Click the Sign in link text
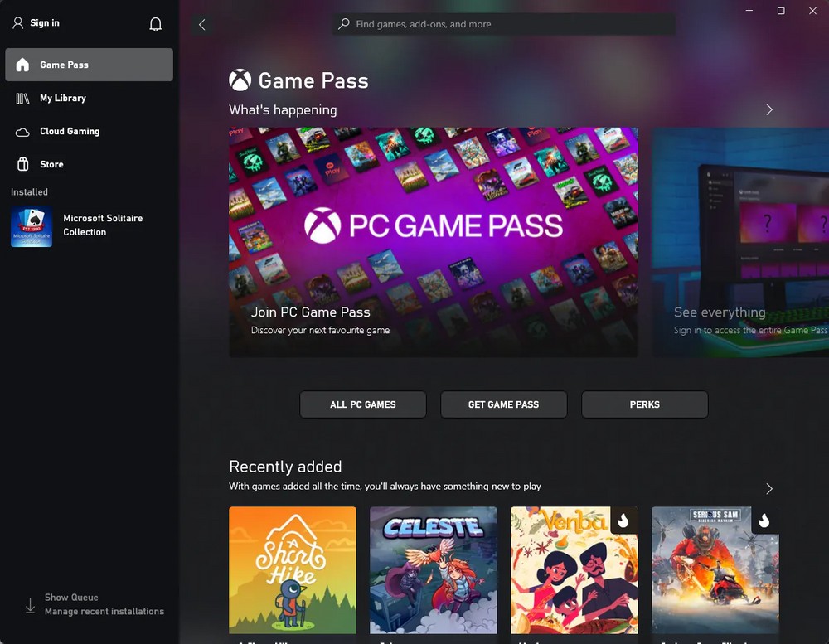 [x=45, y=22]
